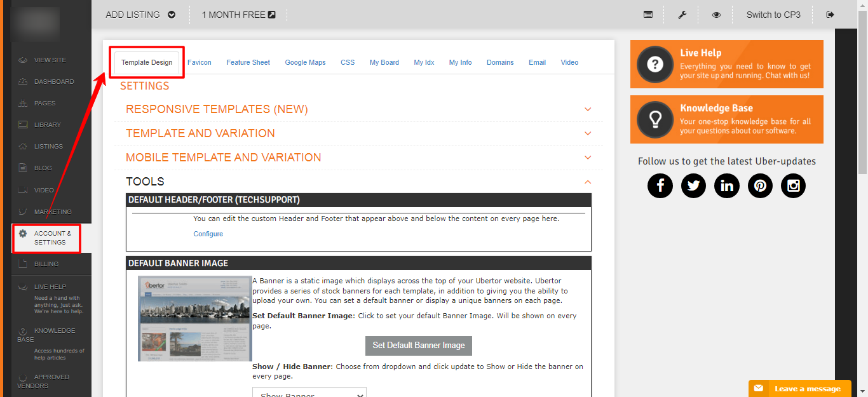
Task: Open the Show Banner dropdown
Action: (x=309, y=394)
